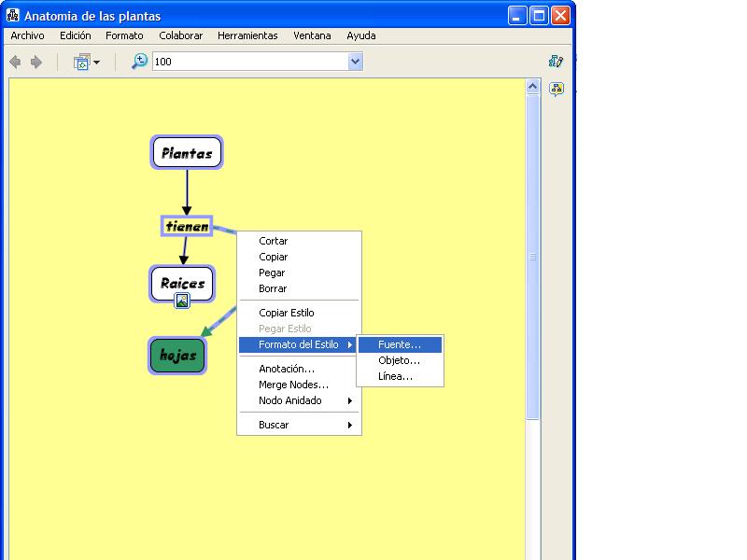Image resolution: width=747 pixels, height=560 pixels.
Task: Click the vertical scrollbar up arrow
Action: point(533,87)
